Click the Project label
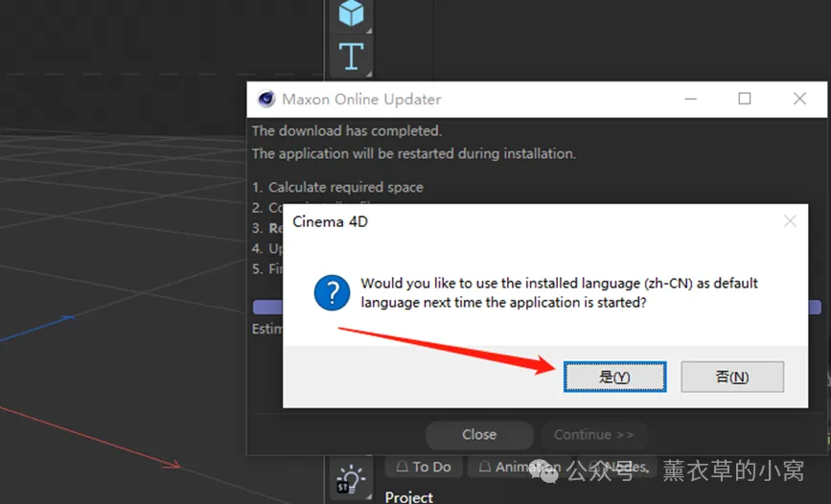This screenshot has height=504, width=831. (x=408, y=497)
